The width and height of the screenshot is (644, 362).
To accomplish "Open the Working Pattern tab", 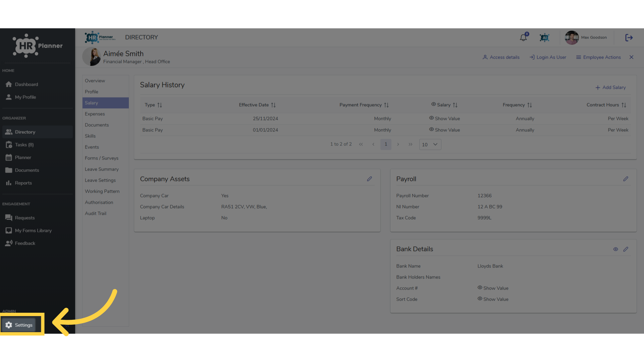I will [x=105, y=191].
